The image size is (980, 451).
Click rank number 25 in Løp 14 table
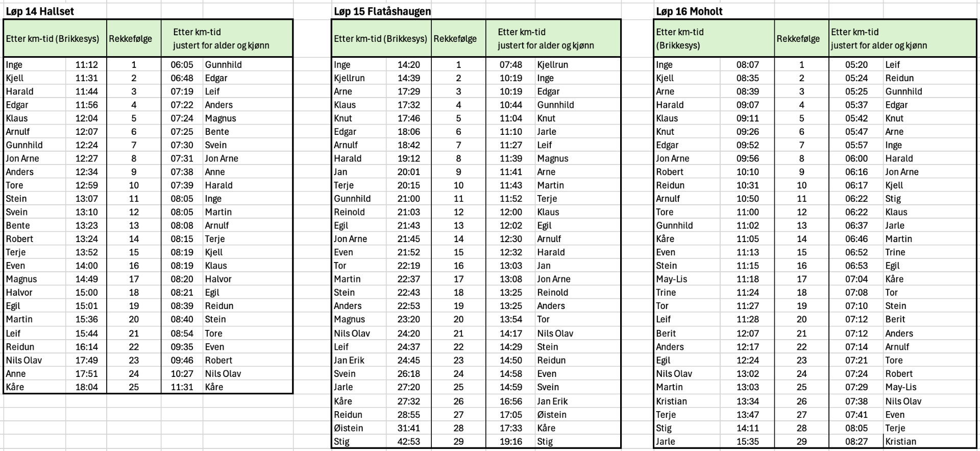pyautogui.click(x=134, y=387)
